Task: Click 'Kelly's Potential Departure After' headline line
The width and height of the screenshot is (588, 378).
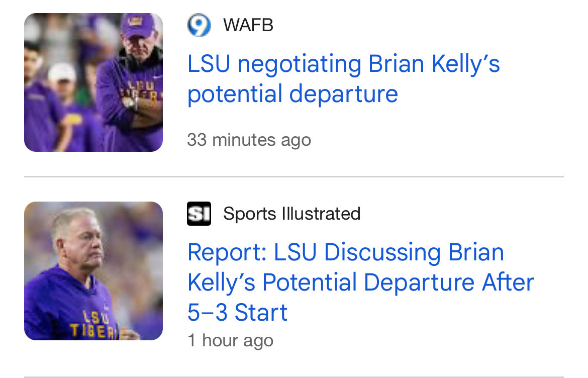Action: pyautogui.click(x=361, y=282)
